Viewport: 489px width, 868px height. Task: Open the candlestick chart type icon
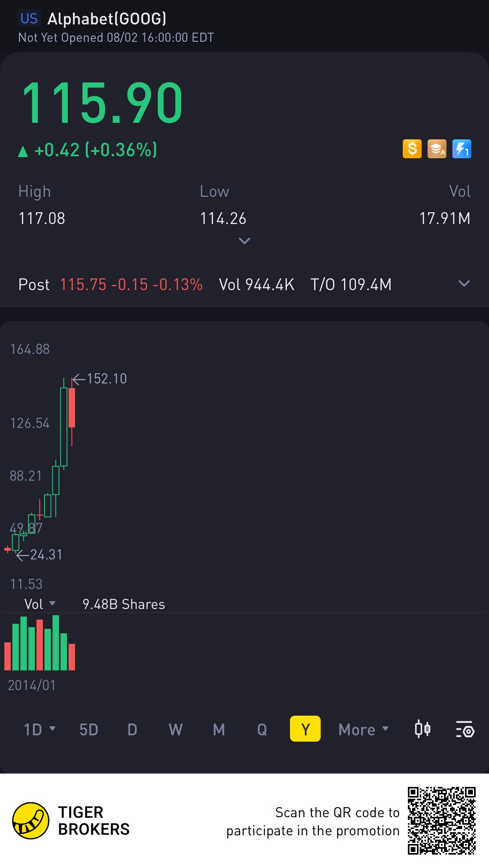pos(422,729)
